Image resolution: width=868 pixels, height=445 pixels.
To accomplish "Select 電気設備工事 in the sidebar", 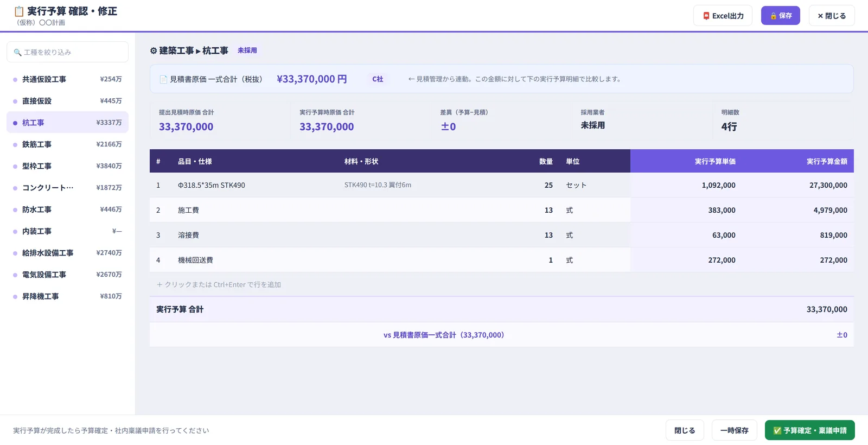I will click(67, 275).
